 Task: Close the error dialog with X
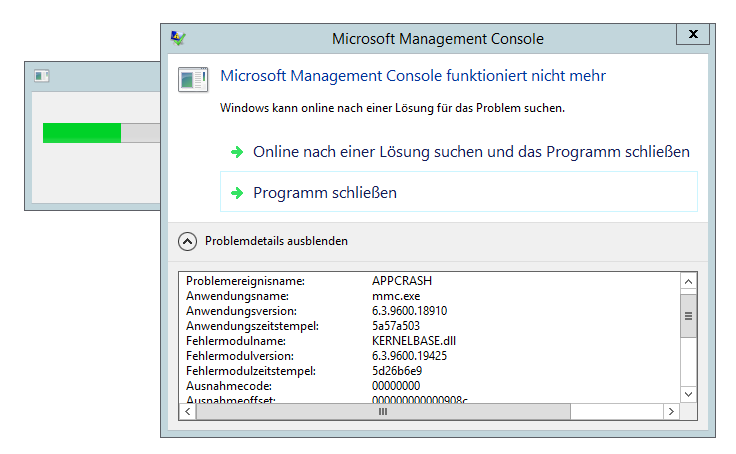pyautogui.click(x=693, y=34)
